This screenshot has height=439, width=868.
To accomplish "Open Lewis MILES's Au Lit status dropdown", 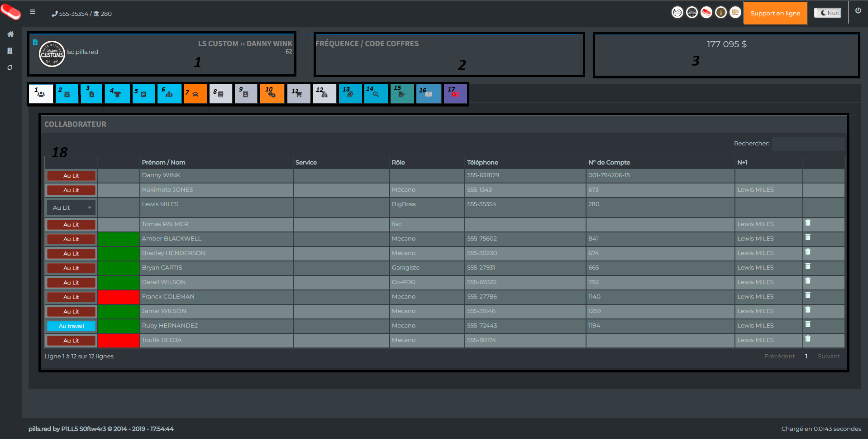I will (71, 207).
